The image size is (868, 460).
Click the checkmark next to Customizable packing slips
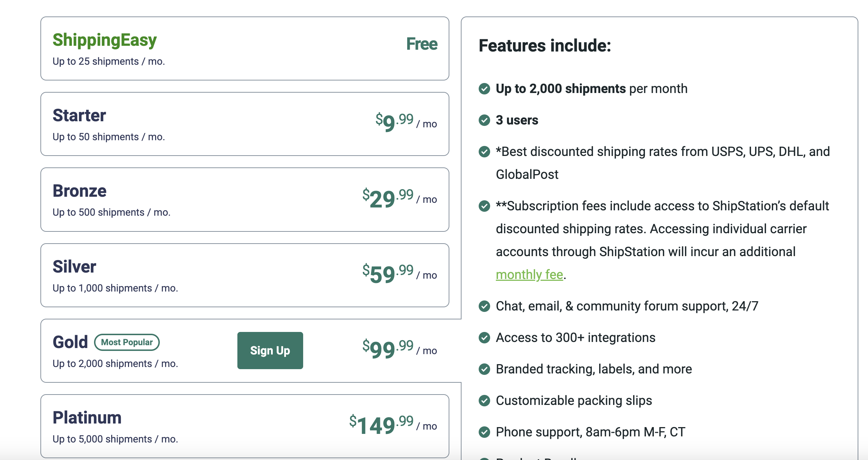(x=484, y=400)
